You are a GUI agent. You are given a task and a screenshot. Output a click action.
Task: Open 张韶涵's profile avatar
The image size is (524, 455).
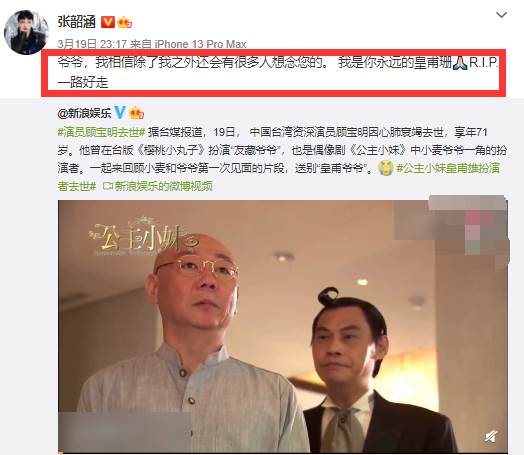[26, 32]
